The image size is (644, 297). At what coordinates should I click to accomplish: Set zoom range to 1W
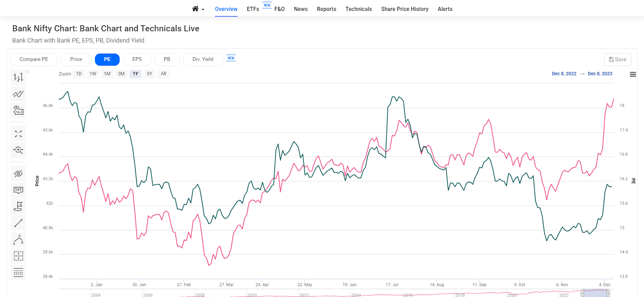[93, 74]
